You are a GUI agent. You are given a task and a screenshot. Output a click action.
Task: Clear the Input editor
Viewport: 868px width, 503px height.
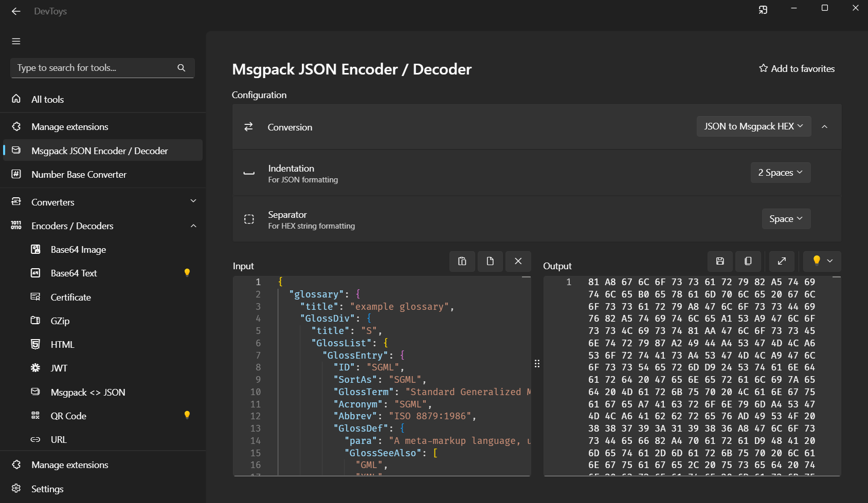[518, 261]
